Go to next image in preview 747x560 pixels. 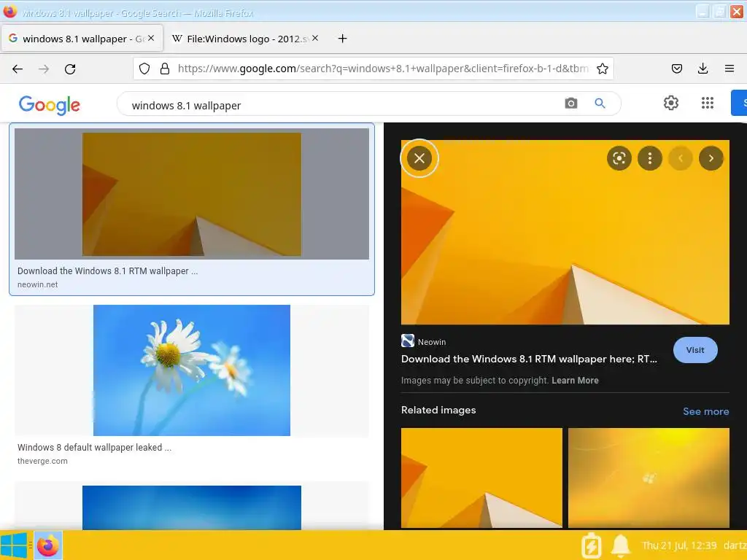(x=711, y=158)
